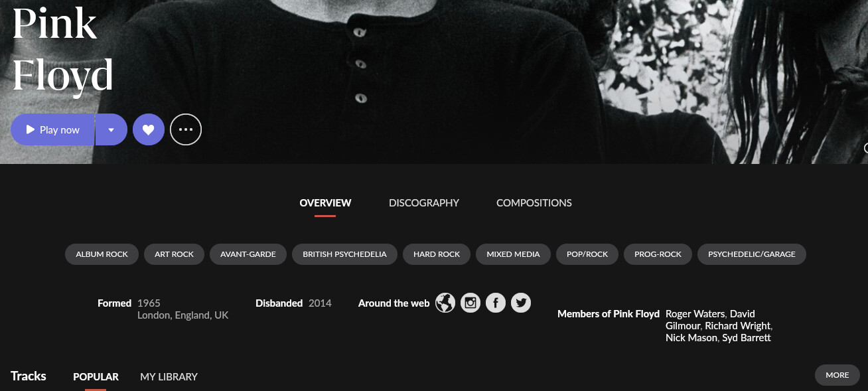Open the website globe icon
Screen dimensions: 868x391
coord(445,303)
